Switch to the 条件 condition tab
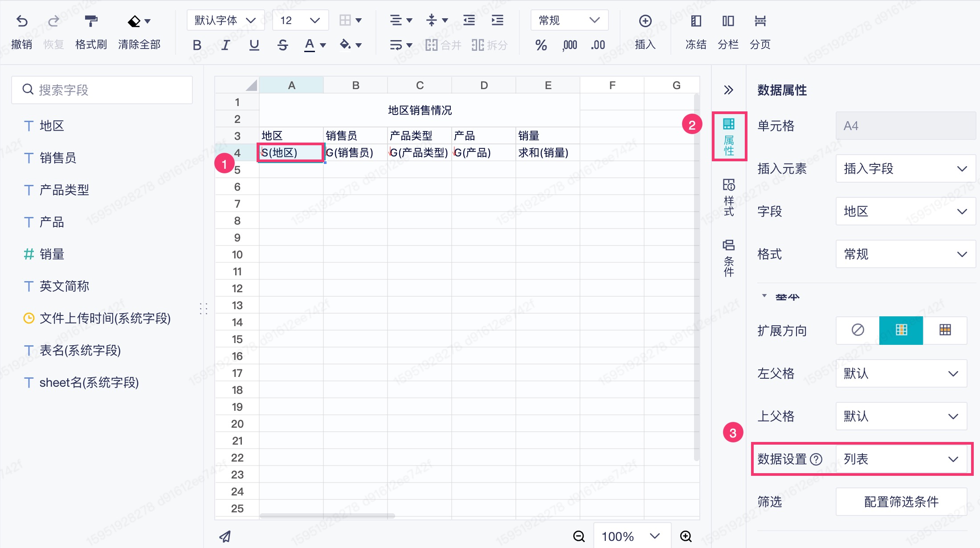Image resolution: width=980 pixels, height=548 pixels. (x=729, y=258)
